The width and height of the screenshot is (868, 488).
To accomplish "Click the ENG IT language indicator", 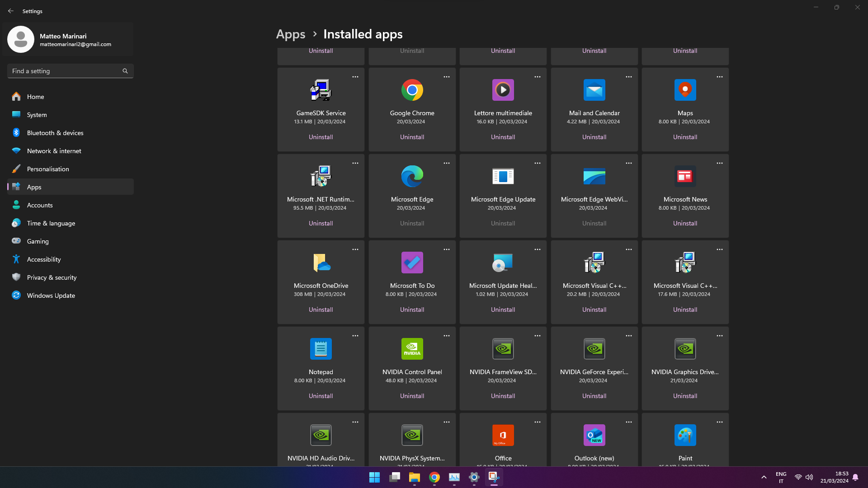I will [x=781, y=477].
